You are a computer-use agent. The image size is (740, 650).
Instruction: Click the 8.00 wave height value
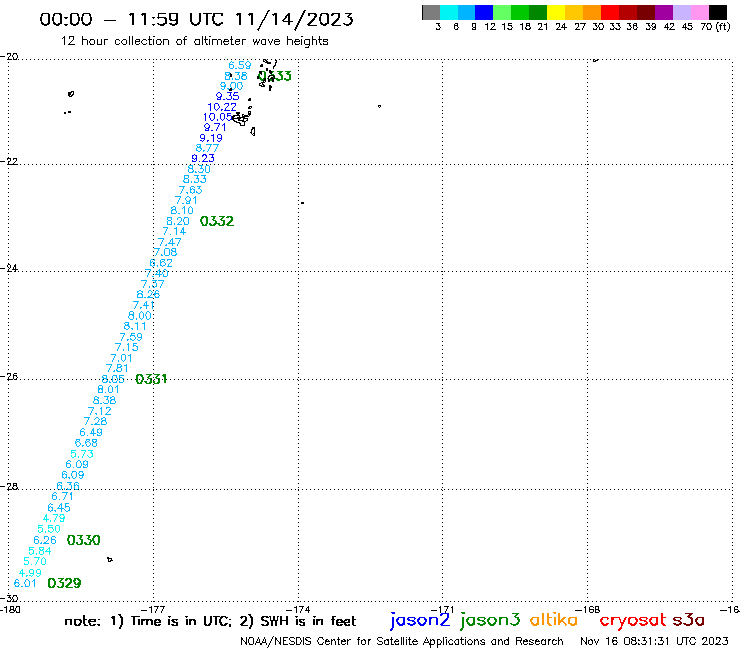(140, 316)
